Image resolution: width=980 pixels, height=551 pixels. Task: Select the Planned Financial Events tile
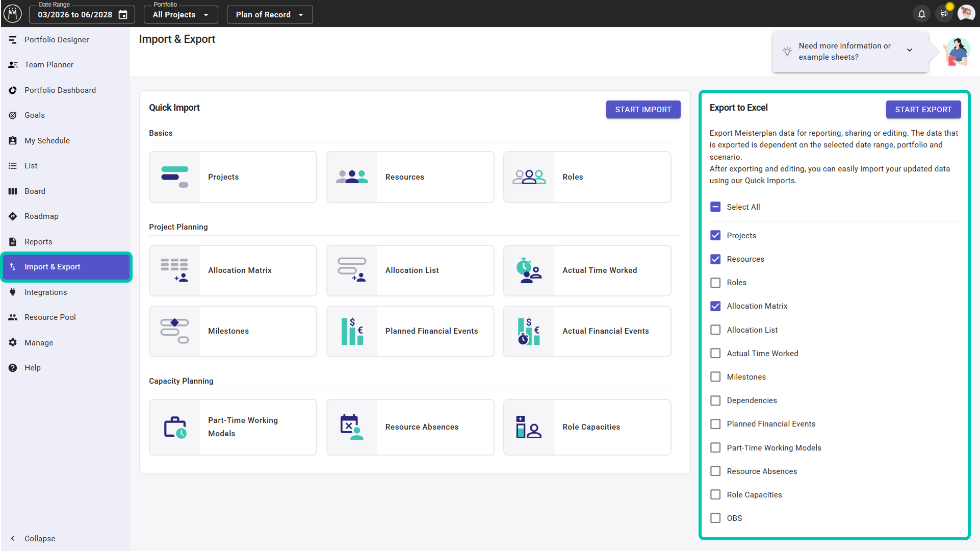point(410,331)
